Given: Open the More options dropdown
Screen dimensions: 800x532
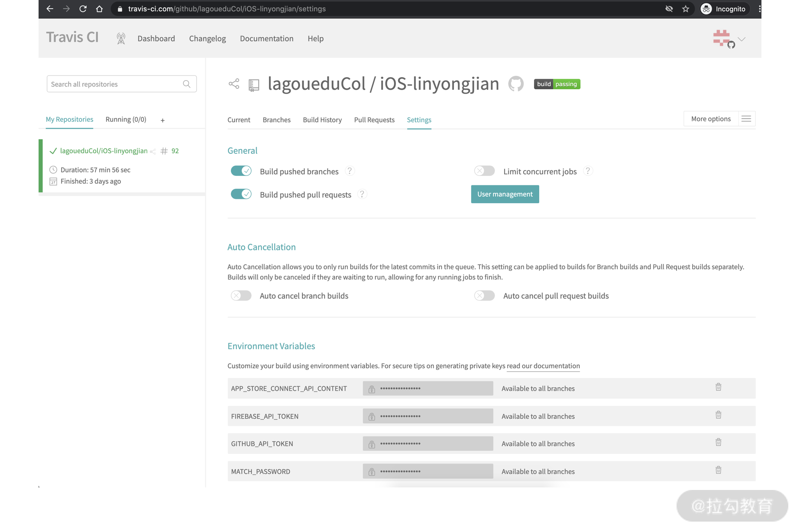Looking at the screenshot, I should [x=710, y=119].
